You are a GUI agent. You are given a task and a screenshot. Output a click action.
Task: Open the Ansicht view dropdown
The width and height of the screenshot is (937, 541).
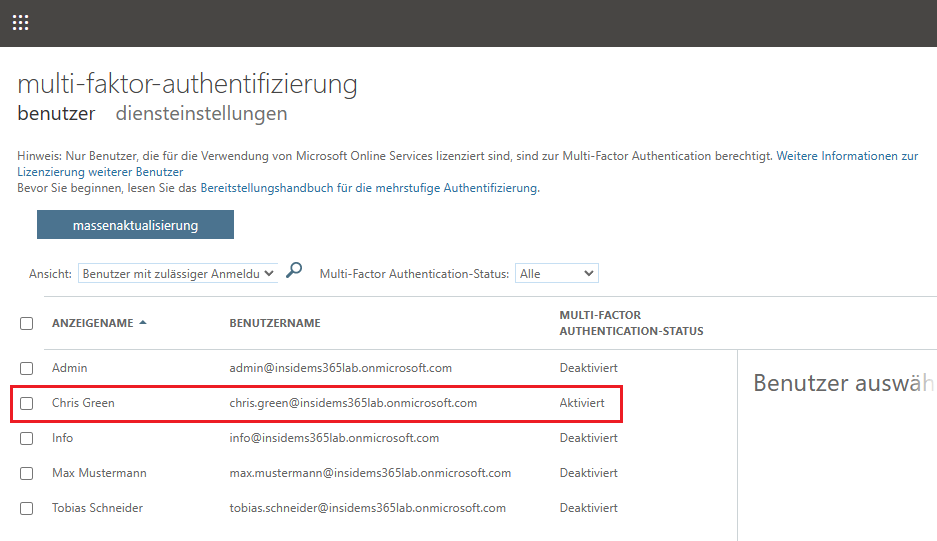(x=178, y=273)
